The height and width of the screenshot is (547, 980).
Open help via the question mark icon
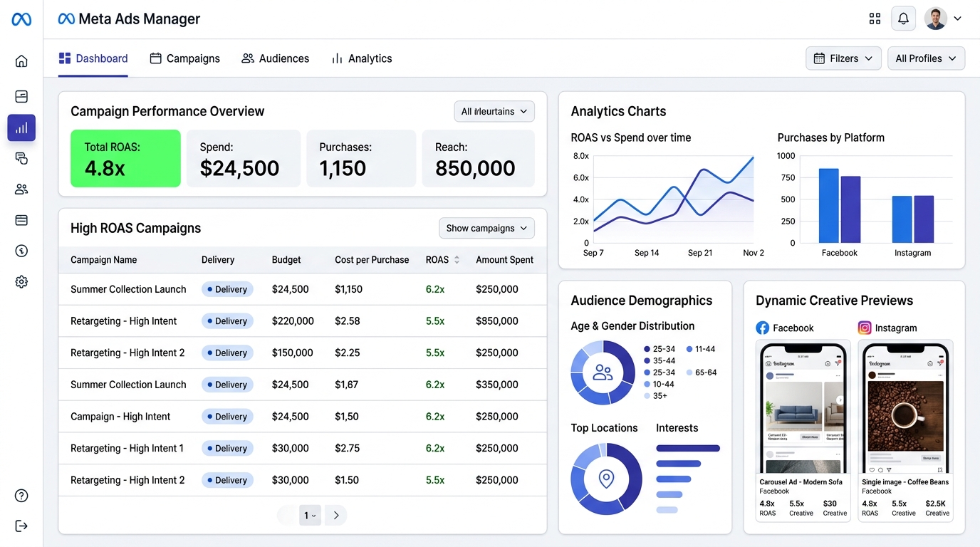pyautogui.click(x=21, y=496)
